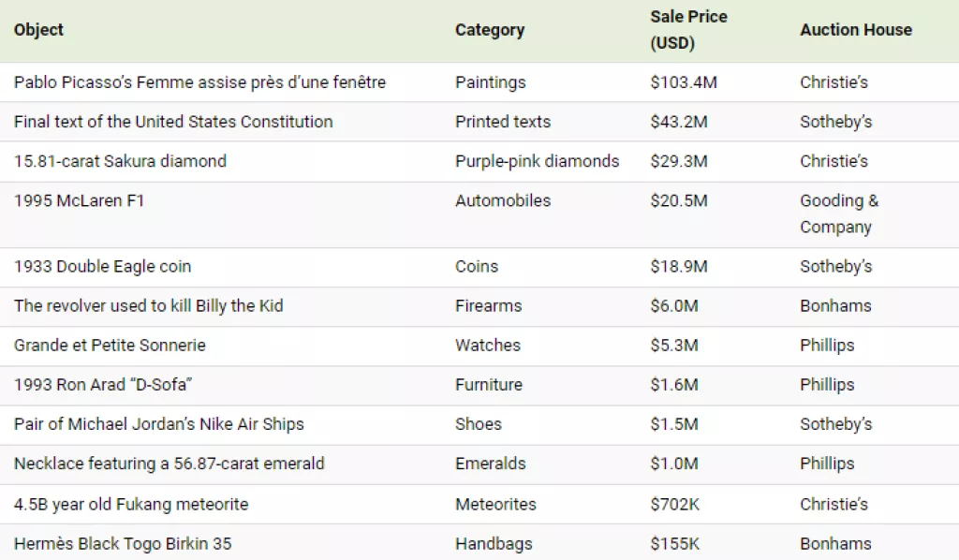Click the Auction House column header

(855, 30)
